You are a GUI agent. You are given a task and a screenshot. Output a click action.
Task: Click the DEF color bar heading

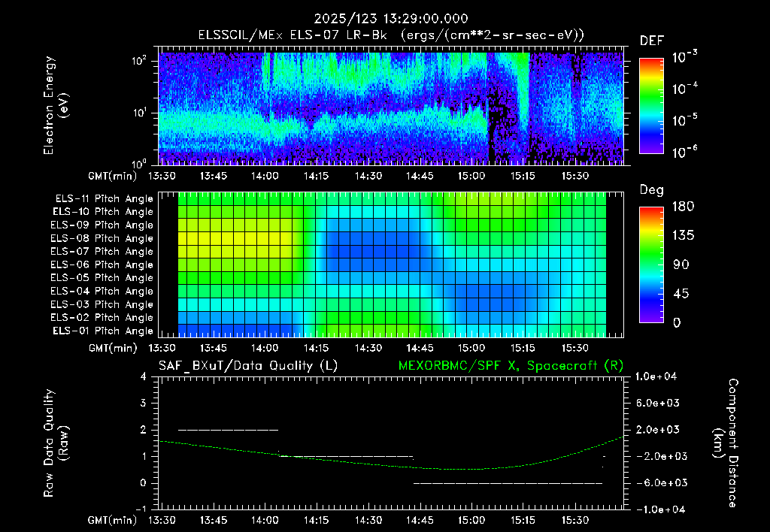(652, 41)
